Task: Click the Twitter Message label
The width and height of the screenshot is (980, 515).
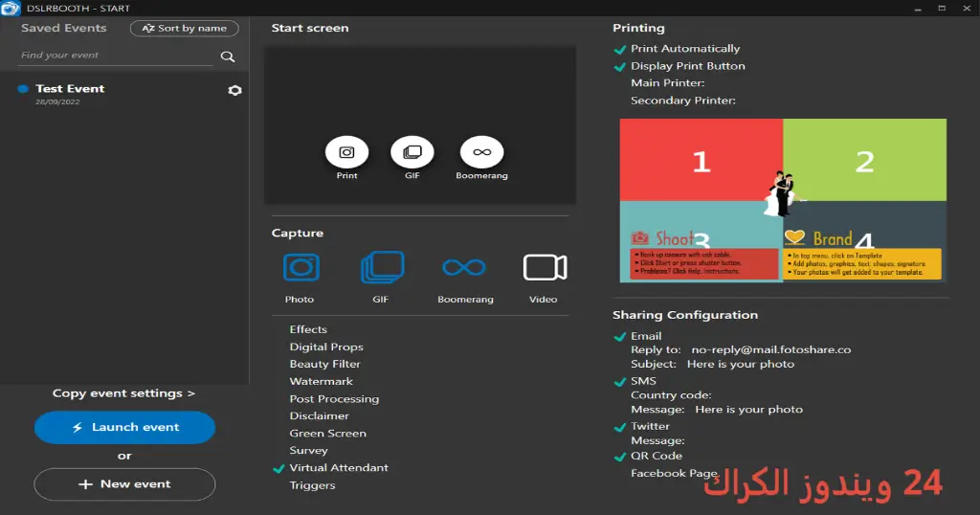Action: (657, 440)
